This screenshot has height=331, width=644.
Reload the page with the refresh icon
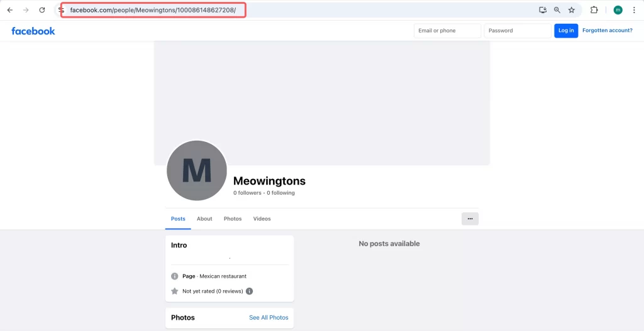coord(42,10)
